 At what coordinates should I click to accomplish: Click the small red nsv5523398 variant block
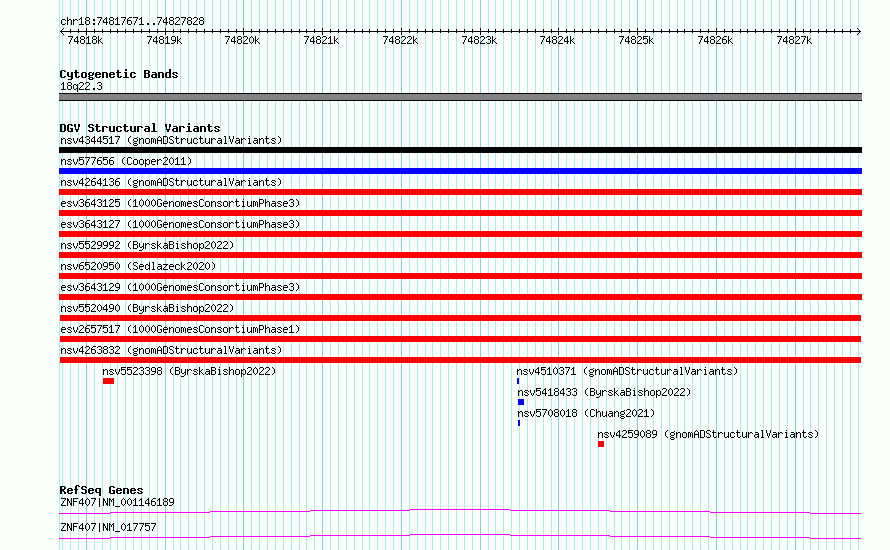coord(108,381)
